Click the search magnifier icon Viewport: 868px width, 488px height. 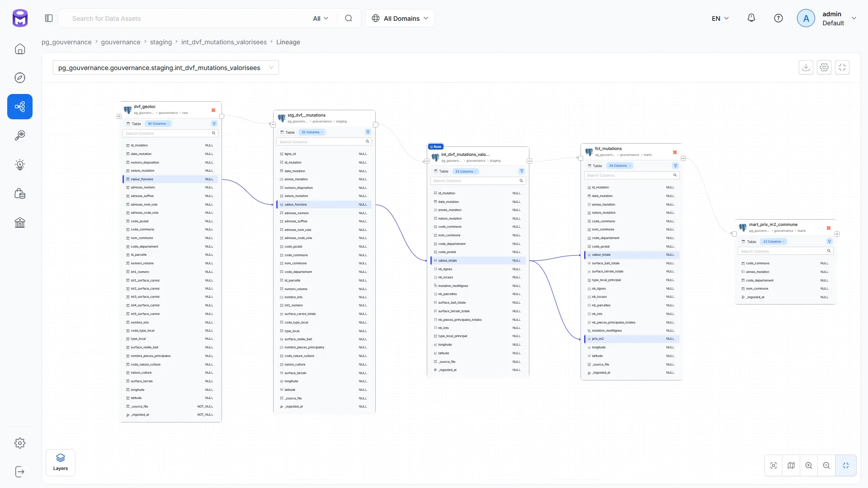(x=349, y=18)
